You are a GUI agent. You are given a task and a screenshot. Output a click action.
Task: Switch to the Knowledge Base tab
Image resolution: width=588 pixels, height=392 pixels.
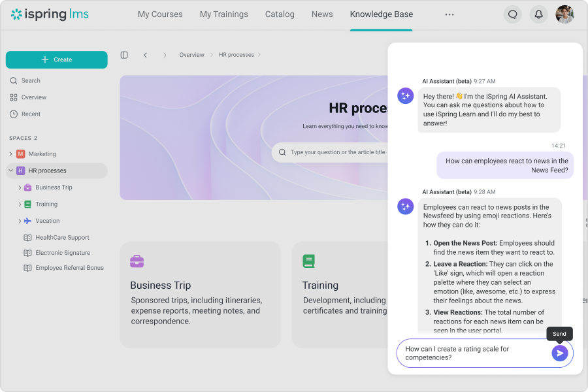point(381,14)
